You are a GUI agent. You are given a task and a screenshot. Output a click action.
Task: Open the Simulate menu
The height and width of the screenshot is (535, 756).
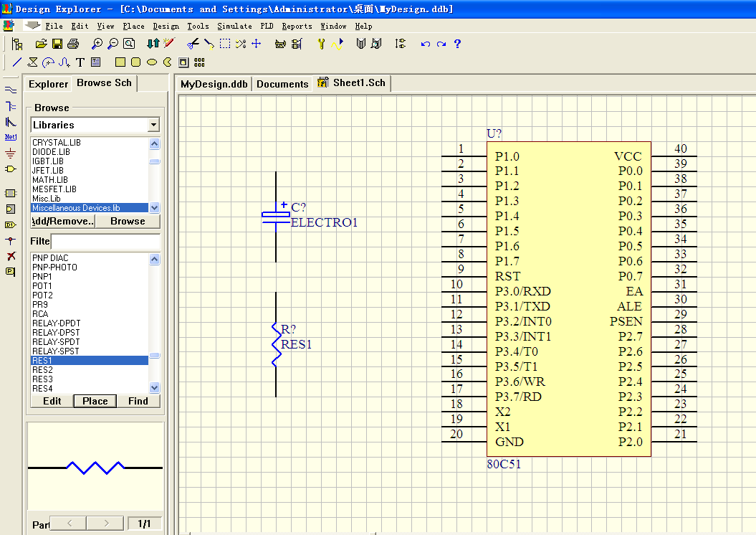click(234, 26)
